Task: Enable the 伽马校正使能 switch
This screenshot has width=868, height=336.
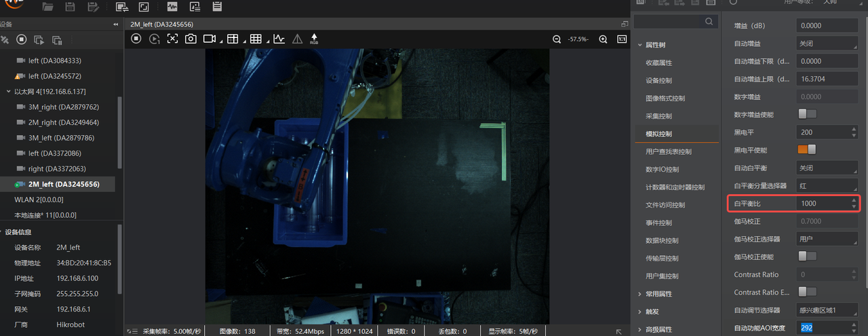Action: pyautogui.click(x=807, y=256)
